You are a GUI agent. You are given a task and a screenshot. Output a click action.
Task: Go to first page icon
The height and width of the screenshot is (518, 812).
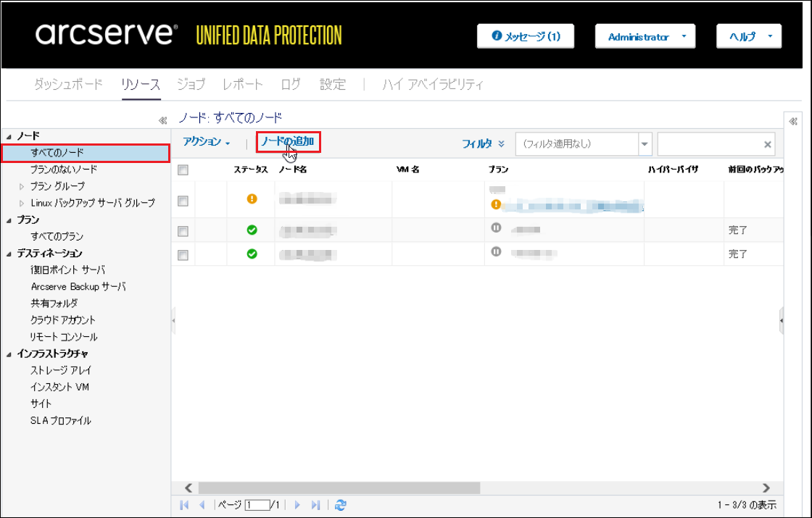[184, 505]
